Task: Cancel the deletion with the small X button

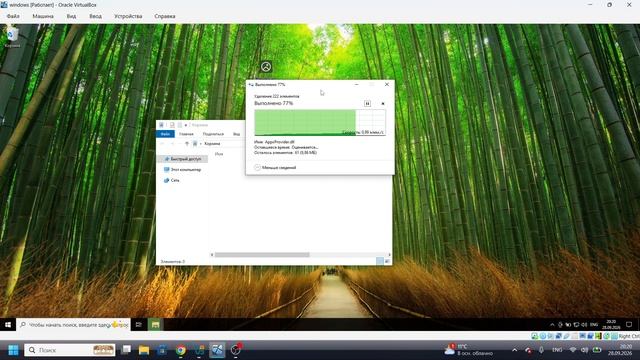Action: click(383, 104)
